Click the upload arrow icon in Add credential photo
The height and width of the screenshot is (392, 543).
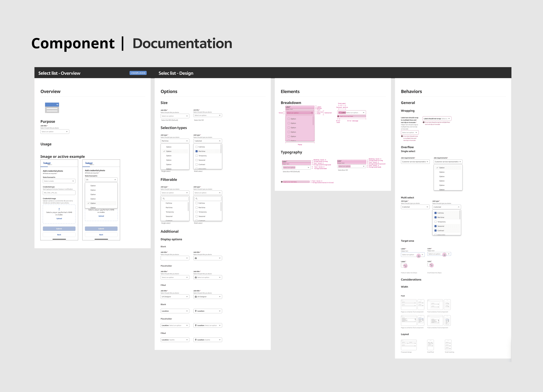point(59,209)
